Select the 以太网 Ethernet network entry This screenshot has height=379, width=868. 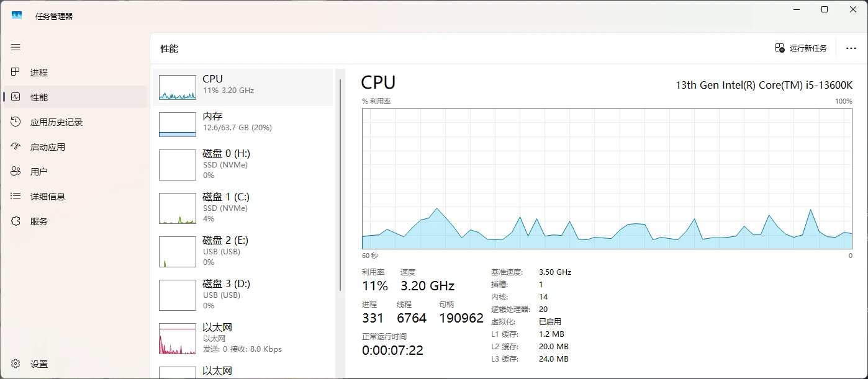243,338
